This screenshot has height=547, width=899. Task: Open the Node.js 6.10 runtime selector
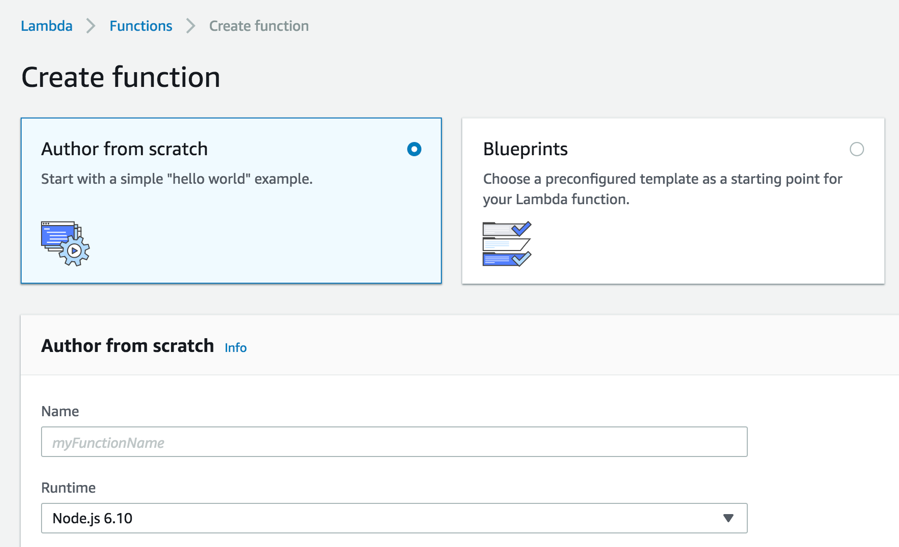[394, 518]
